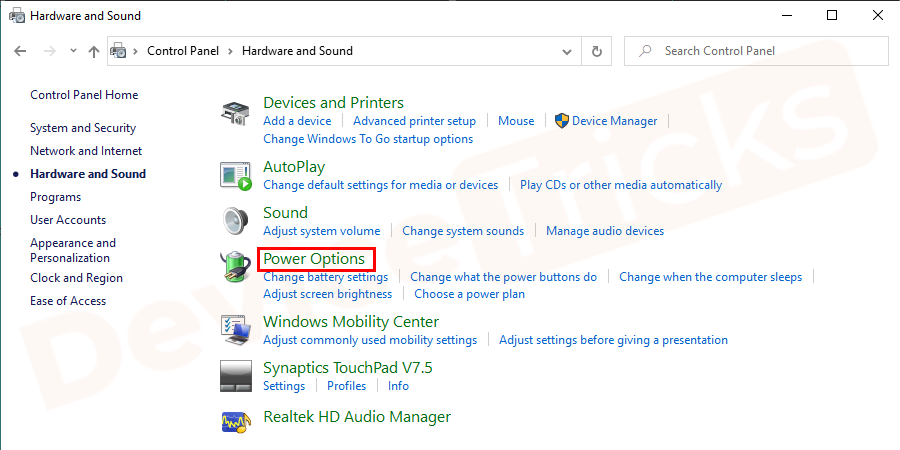Open Ease of Access

pos(68,301)
